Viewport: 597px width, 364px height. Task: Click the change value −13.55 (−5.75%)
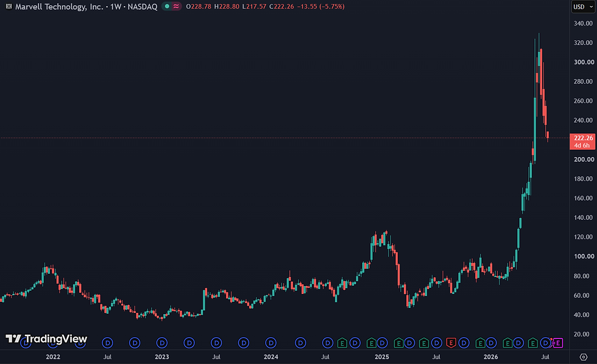coord(320,7)
